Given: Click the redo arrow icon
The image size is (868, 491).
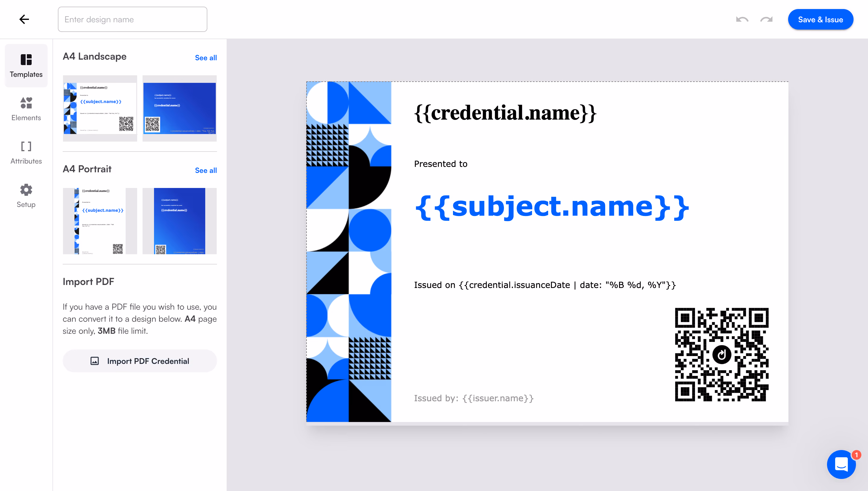Looking at the screenshot, I should pyautogui.click(x=766, y=19).
